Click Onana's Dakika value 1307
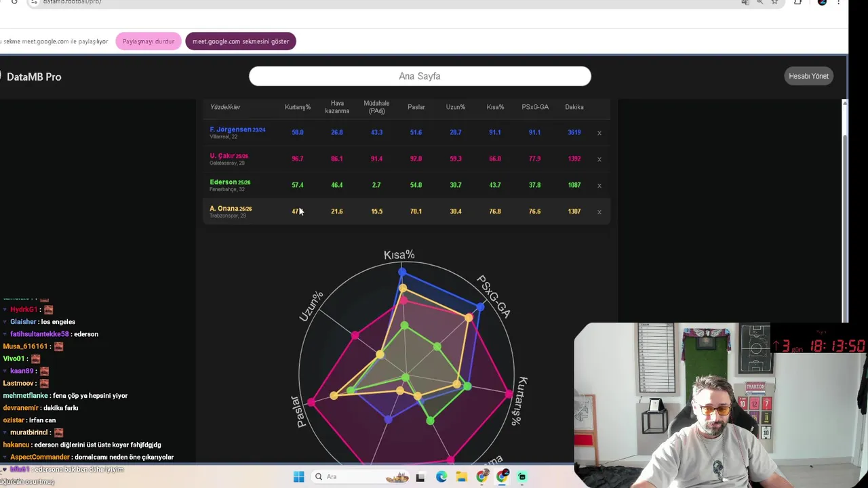The height and width of the screenshot is (488, 868). pyautogui.click(x=574, y=211)
